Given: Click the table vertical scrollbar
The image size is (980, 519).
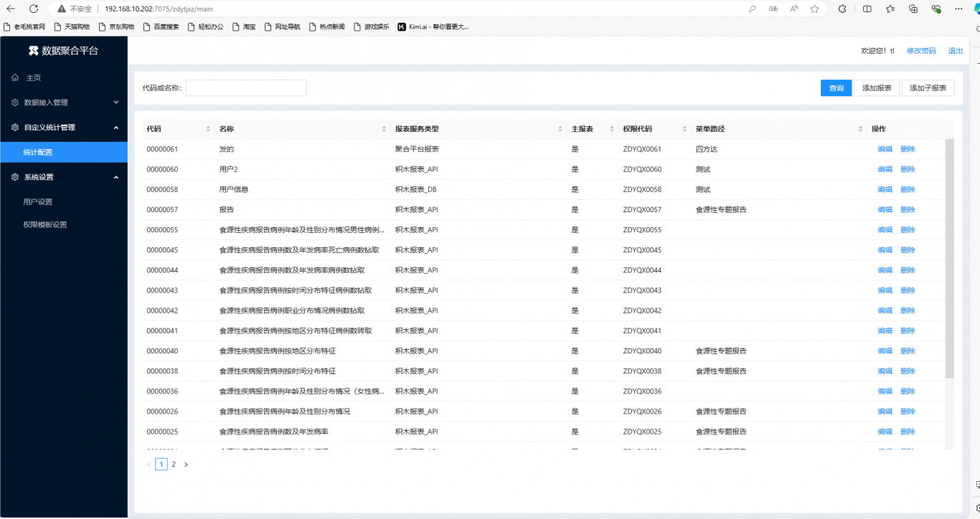Looking at the screenshot, I should coord(950,258).
